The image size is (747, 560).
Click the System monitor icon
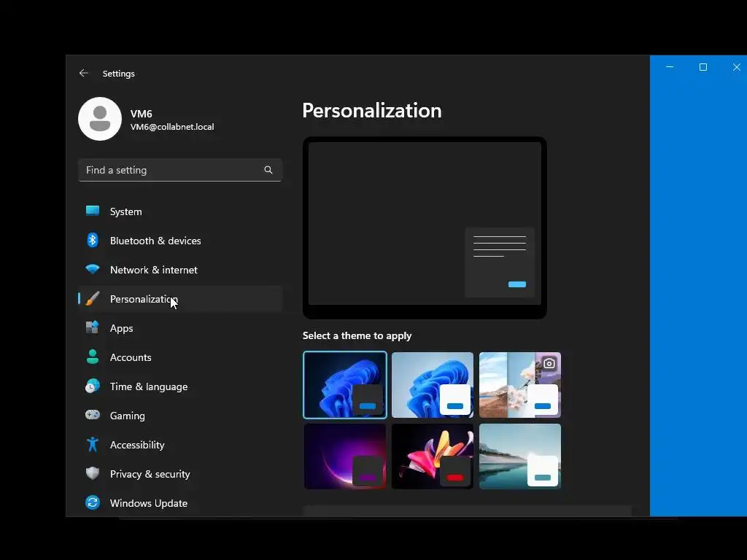pyautogui.click(x=93, y=211)
